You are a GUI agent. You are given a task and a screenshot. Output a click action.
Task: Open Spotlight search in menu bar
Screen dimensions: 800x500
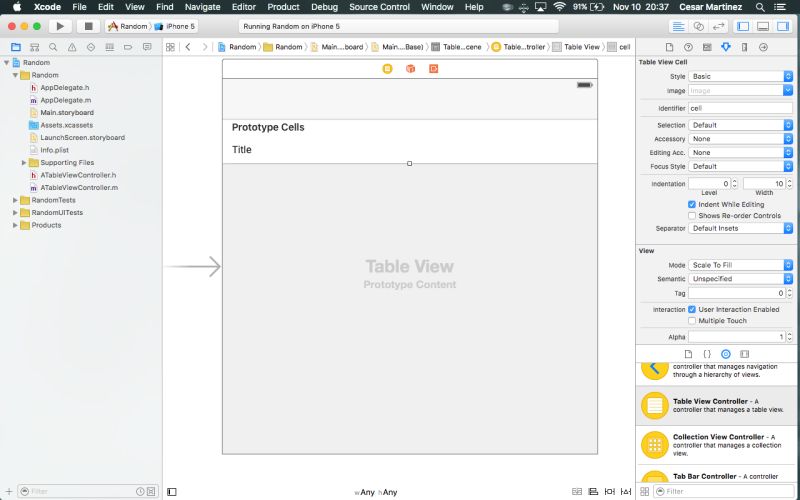[x=760, y=7]
